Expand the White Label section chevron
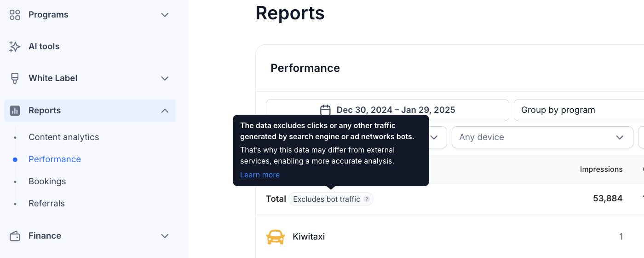This screenshot has height=258, width=644. (x=165, y=78)
